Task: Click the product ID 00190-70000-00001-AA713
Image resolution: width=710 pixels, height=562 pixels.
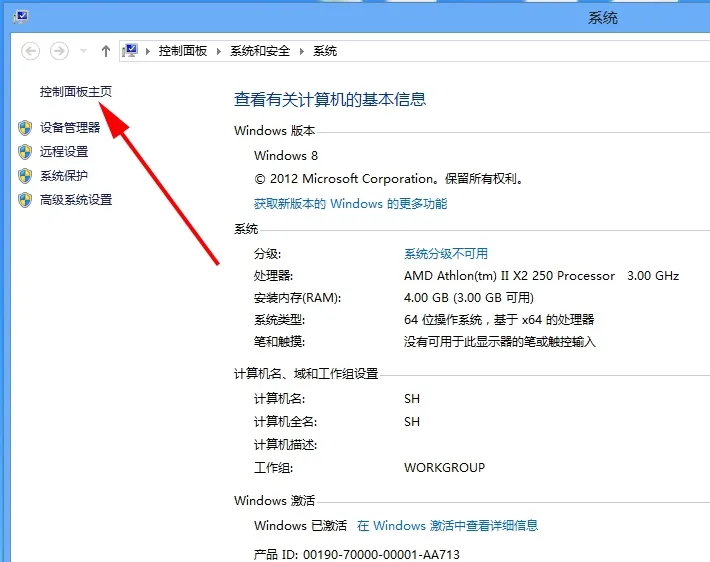Action: click(x=381, y=554)
